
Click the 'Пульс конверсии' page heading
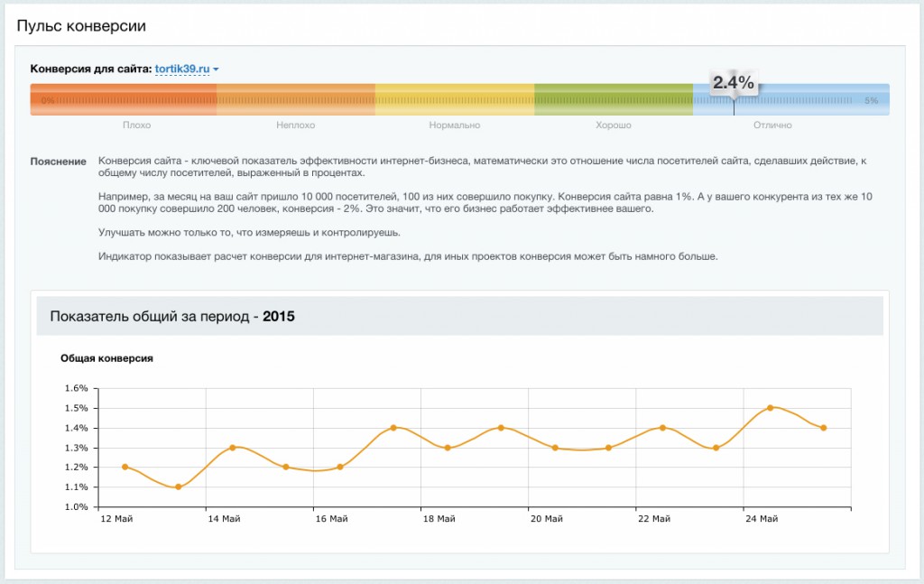[x=81, y=26]
